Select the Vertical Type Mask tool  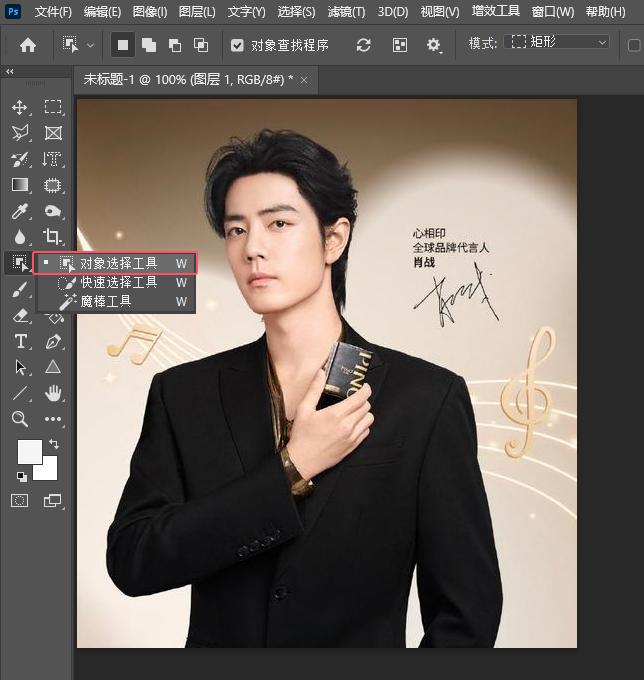[x=52, y=159]
